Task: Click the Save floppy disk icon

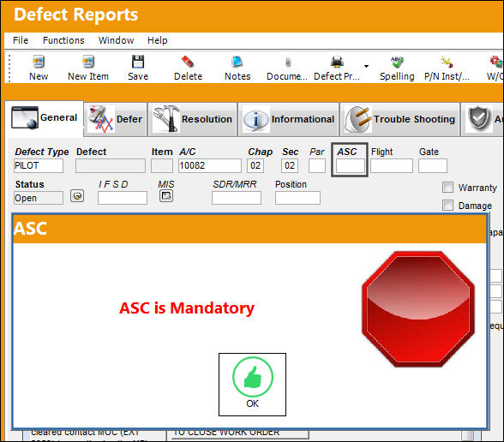Action: [138, 62]
